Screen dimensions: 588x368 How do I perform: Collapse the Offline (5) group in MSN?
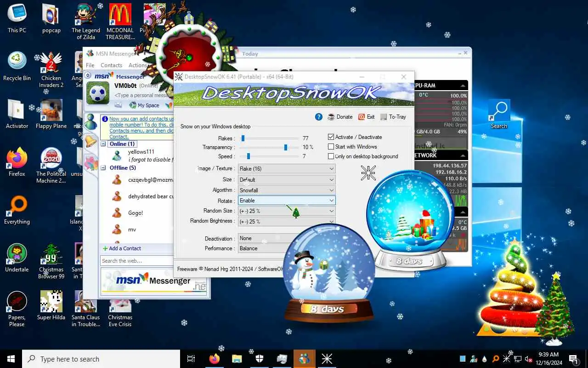click(x=104, y=168)
